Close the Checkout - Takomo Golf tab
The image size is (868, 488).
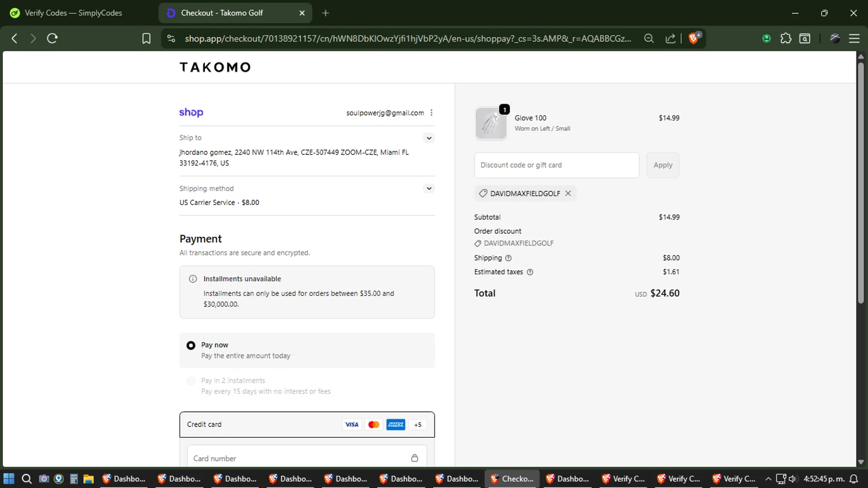click(302, 13)
